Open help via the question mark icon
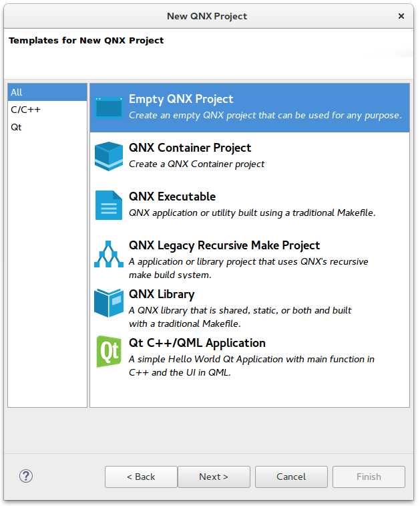Screen dimensions: 420x506 (26, 476)
